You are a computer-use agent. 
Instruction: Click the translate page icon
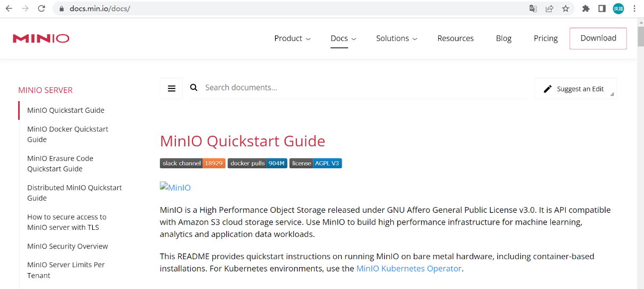click(x=533, y=9)
